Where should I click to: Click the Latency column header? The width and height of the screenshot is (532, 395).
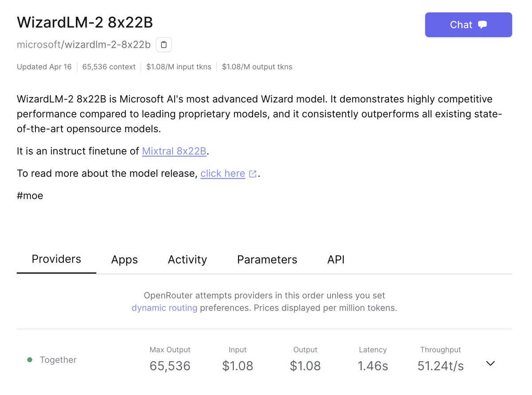click(373, 350)
